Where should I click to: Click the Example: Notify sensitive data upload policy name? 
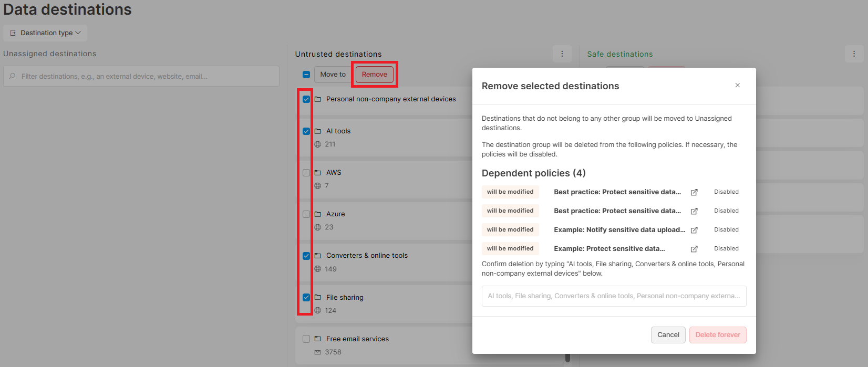pyautogui.click(x=619, y=230)
